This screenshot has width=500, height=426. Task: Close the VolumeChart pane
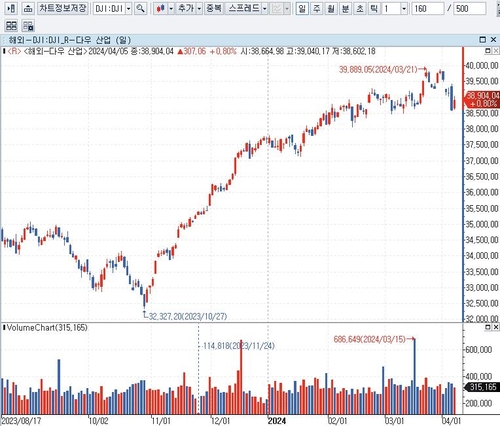496,327
